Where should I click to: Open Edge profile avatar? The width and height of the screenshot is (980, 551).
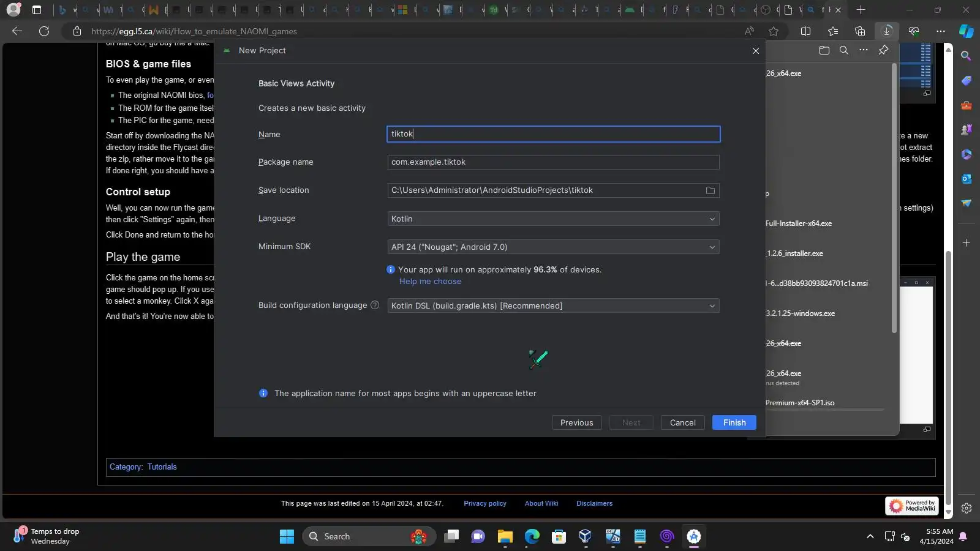pyautogui.click(x=13, y=10)
